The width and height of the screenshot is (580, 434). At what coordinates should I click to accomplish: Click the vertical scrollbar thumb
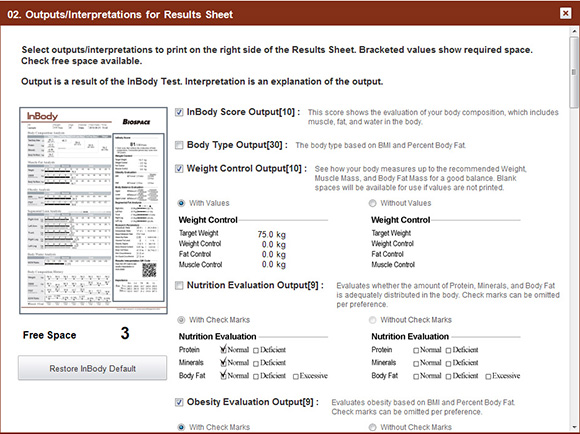point(574,73)
